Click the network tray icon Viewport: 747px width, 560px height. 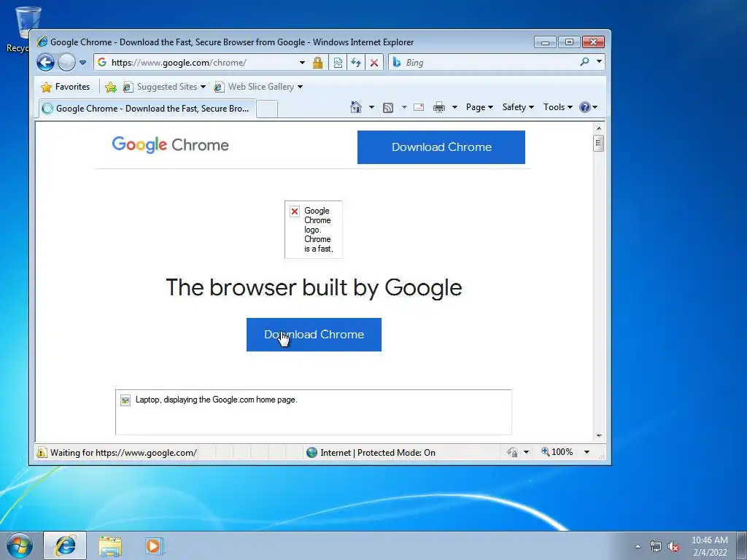[656, 546]
